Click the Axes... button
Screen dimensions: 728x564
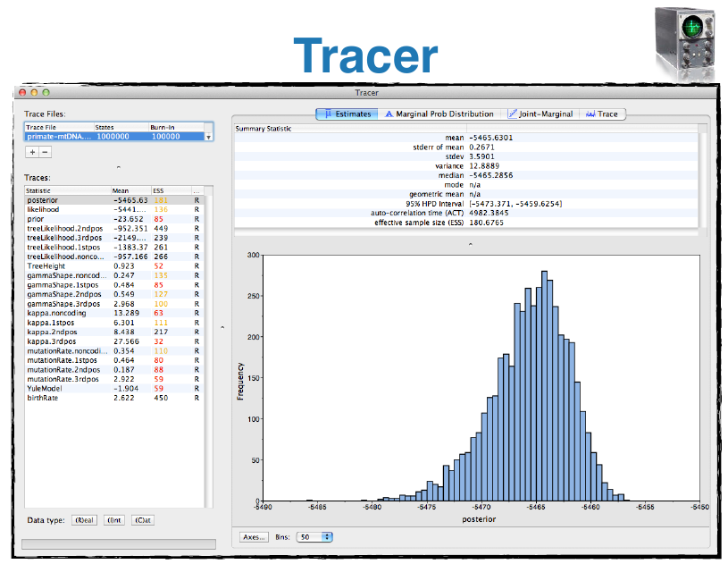pyautogui.click(x=255, y=536)
